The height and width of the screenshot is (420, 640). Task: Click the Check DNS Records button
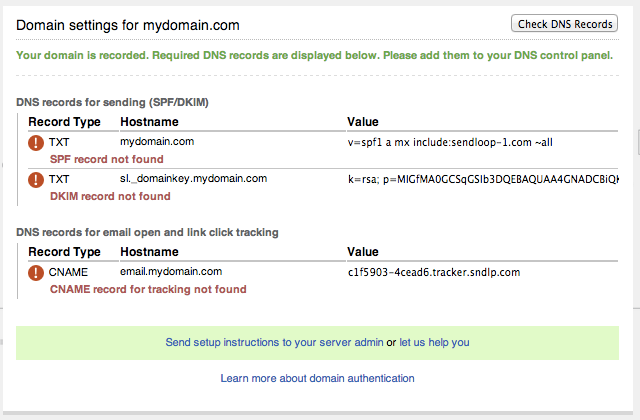[564, 24]
